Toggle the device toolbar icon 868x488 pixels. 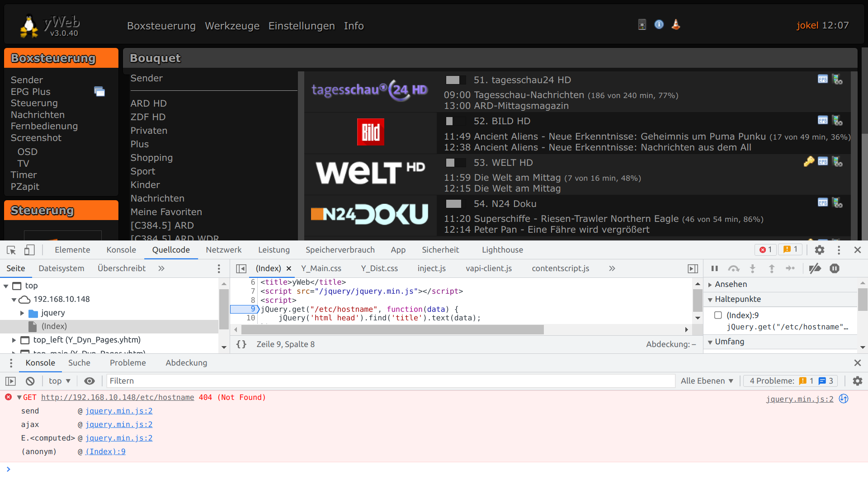click(29, 250)
